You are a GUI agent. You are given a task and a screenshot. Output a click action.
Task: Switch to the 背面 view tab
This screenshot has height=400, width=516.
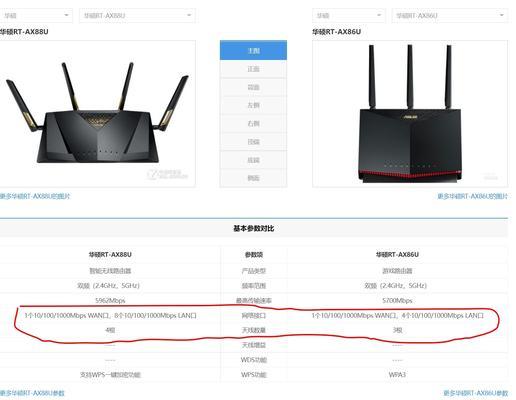253,87
